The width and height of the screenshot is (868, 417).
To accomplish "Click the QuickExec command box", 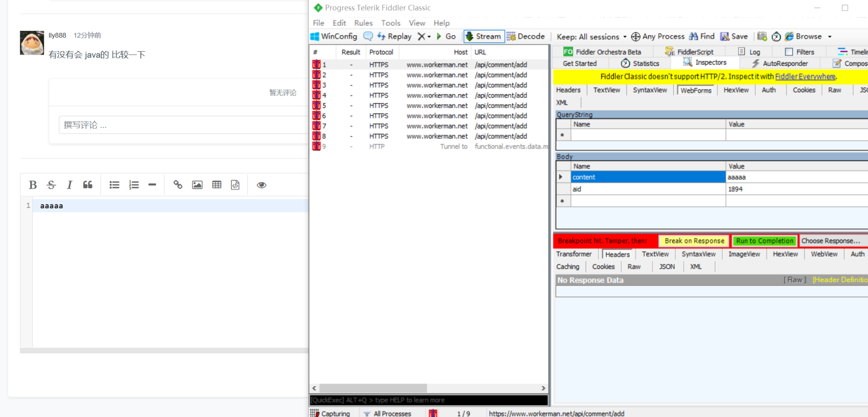I will pos(429,400).
